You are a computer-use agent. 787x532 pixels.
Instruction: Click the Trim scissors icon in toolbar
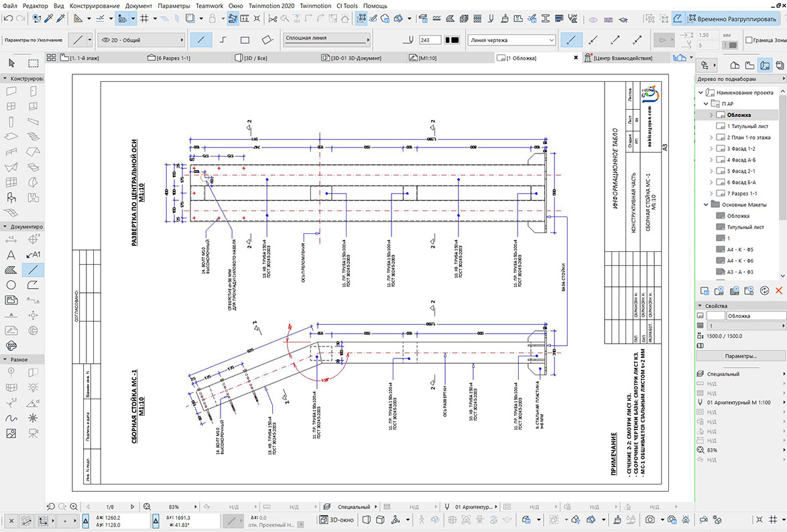[x=273, y=19]
